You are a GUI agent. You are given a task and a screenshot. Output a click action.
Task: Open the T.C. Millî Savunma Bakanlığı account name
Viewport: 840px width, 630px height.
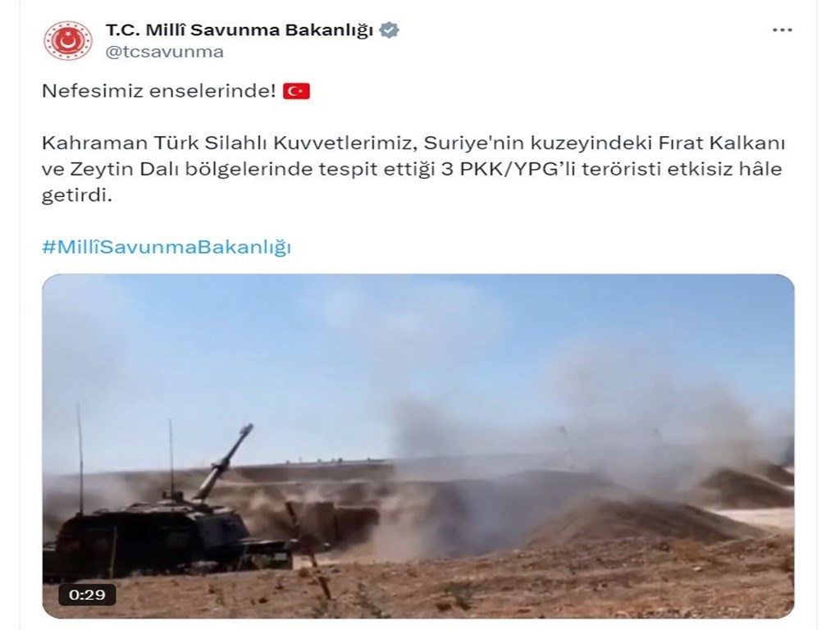[x=239, y=30]
